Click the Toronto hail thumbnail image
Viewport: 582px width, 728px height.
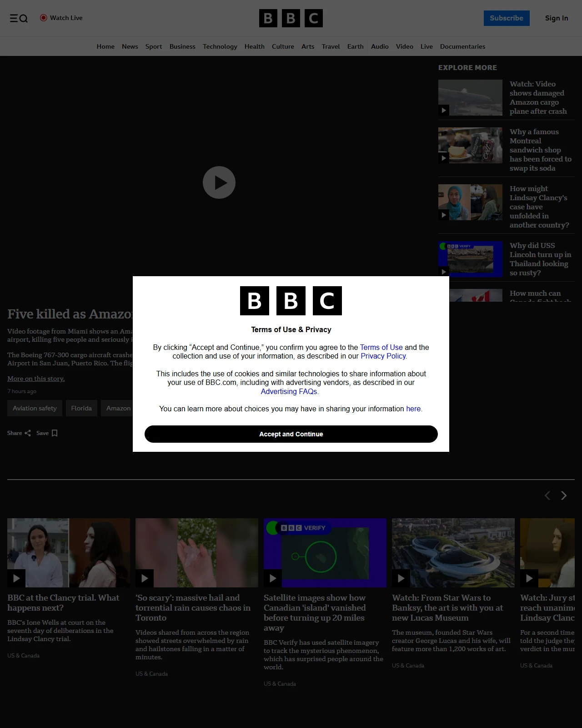[197, 553]
